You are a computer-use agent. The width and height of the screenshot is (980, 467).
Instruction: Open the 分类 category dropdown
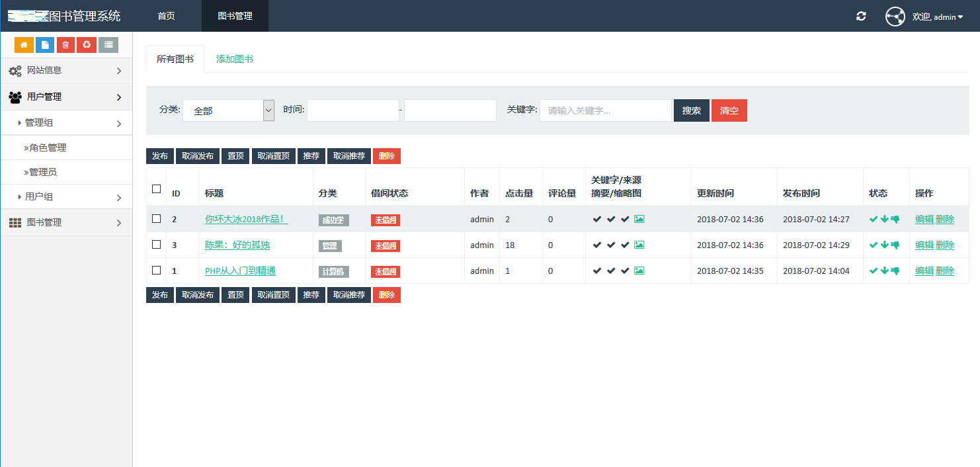click(228, 110)
